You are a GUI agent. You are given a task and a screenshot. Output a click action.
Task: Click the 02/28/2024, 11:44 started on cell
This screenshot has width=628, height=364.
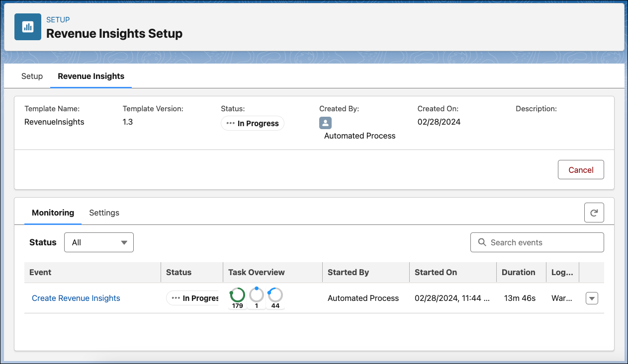click(x=452, y=298)
